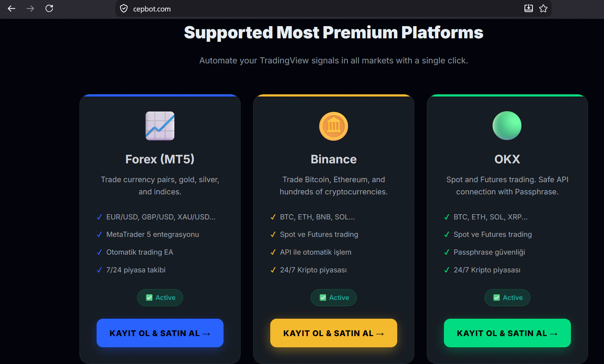Image resolution: width=604 pixels, height=364 pixels.
Task: Click the Forex chart icon
Action: tap(160, 126)
